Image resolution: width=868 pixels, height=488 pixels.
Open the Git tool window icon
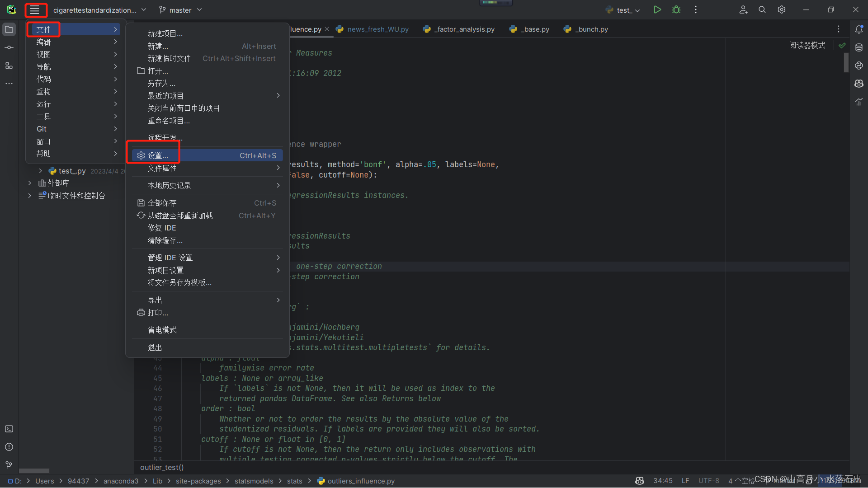click(9, 465)
